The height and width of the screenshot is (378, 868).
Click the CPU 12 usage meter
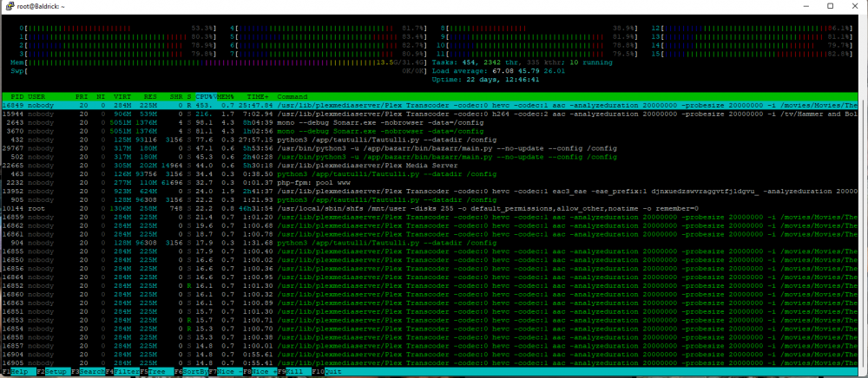click(751, 28)
